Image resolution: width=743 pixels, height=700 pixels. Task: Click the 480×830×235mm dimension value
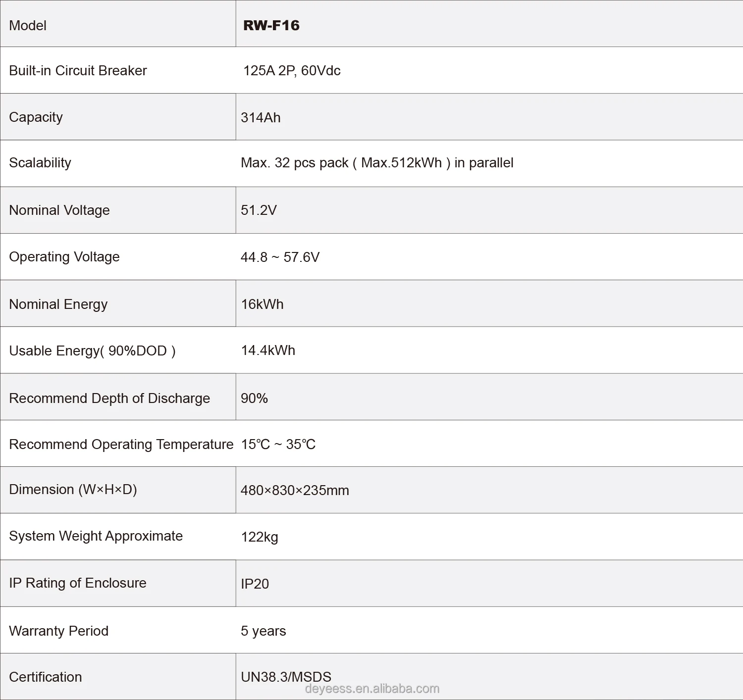pos(295,490)
